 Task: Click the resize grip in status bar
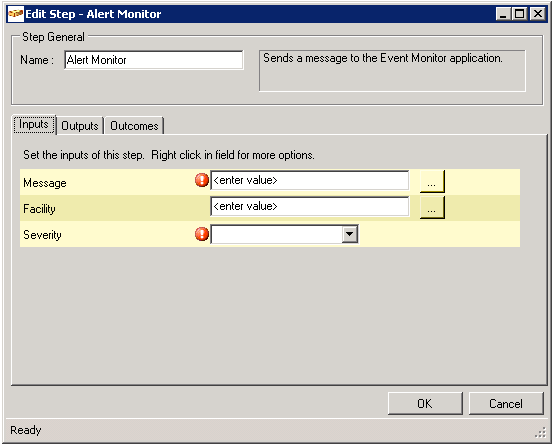point(540,433)
